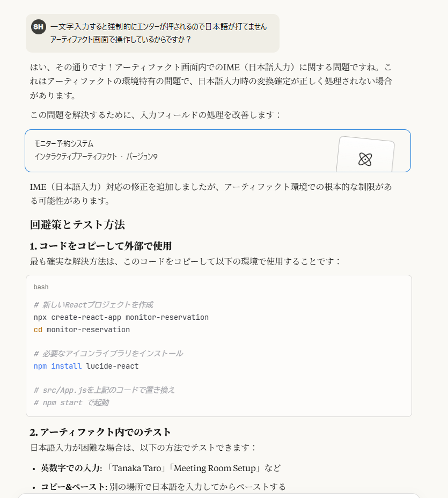Click the コピー&ペースト bullet item

(163, 487)
